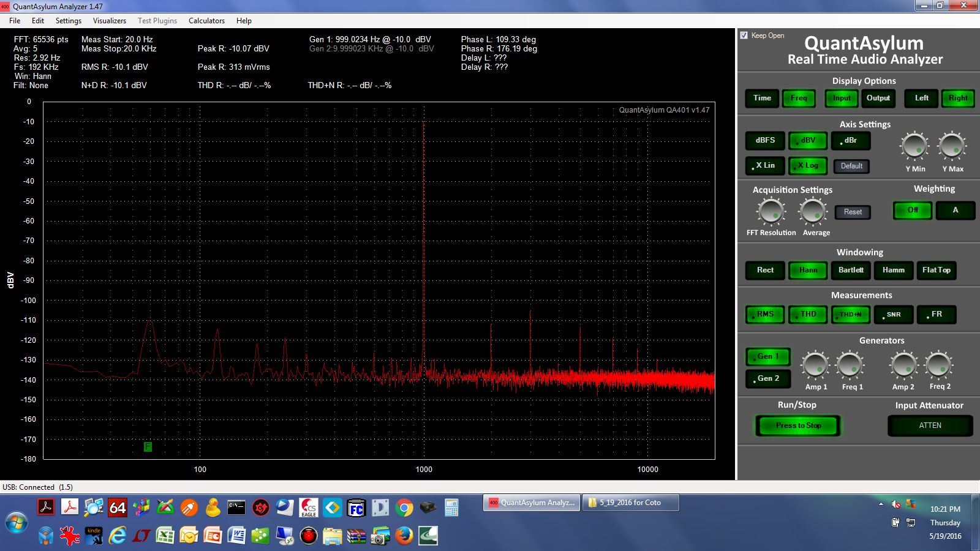
Task: Adjust the Y Max knob
Action: click(952, 146)
